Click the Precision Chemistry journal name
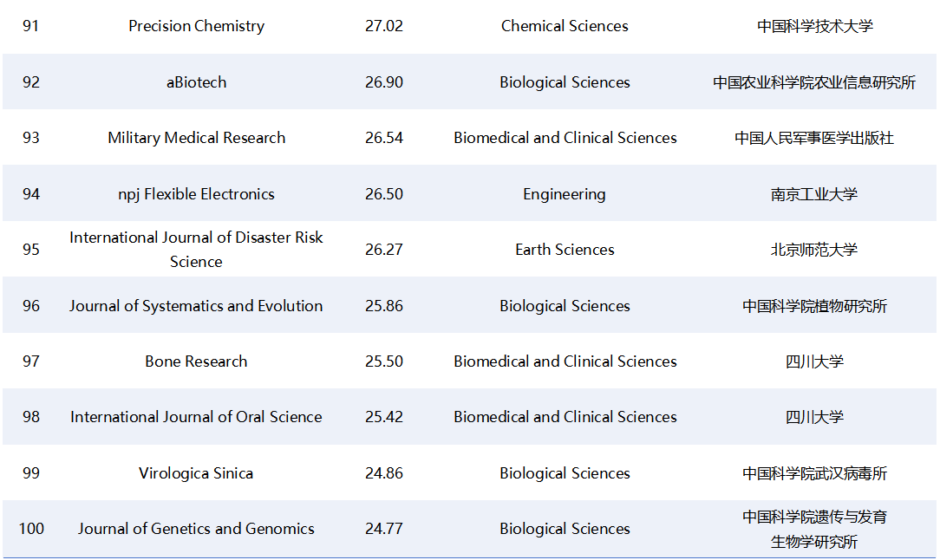 196,26
